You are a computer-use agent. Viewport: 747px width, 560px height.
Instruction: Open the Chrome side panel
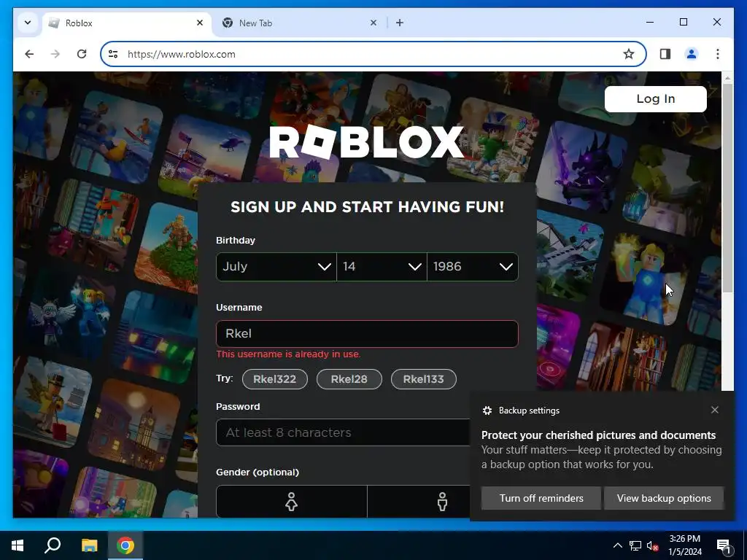665,54
